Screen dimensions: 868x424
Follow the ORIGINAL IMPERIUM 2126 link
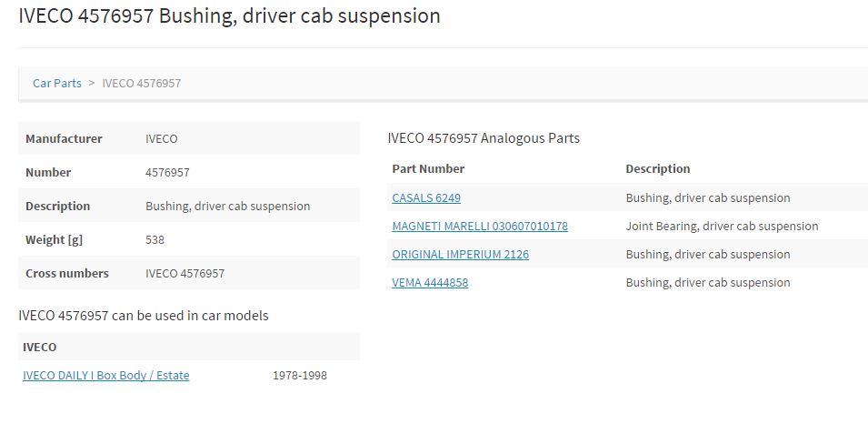tap(460, 254)
